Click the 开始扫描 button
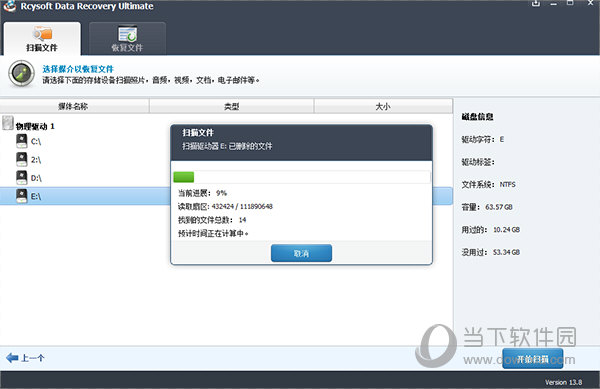 tap(533, 359)
